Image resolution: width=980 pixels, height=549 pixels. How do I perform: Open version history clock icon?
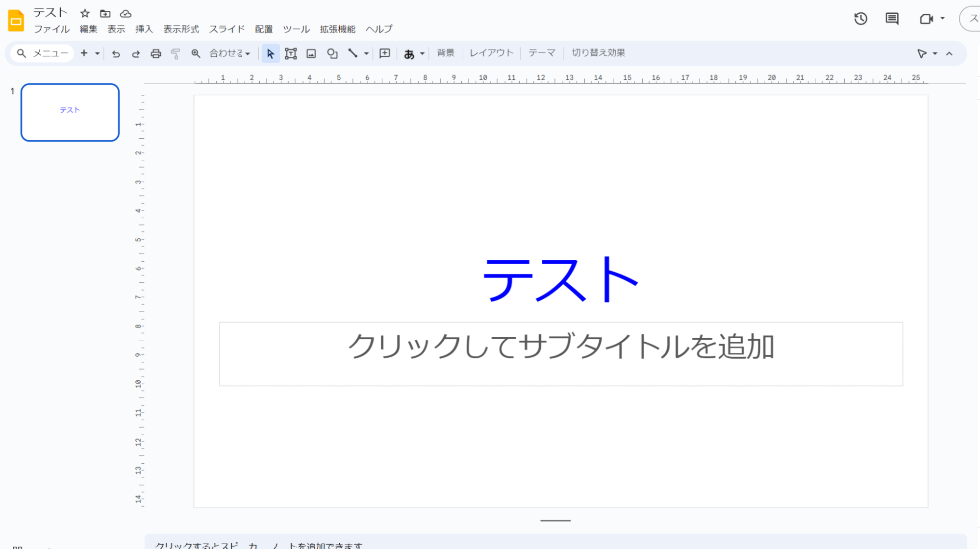(860, 19)
